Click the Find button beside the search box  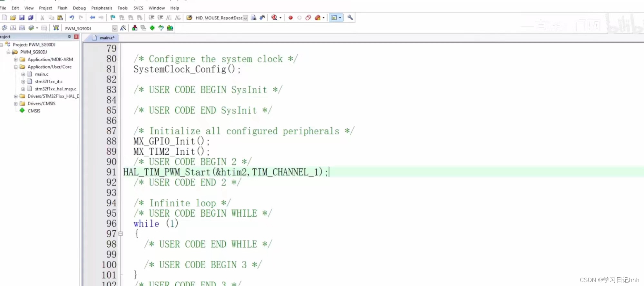click(254, 18)
